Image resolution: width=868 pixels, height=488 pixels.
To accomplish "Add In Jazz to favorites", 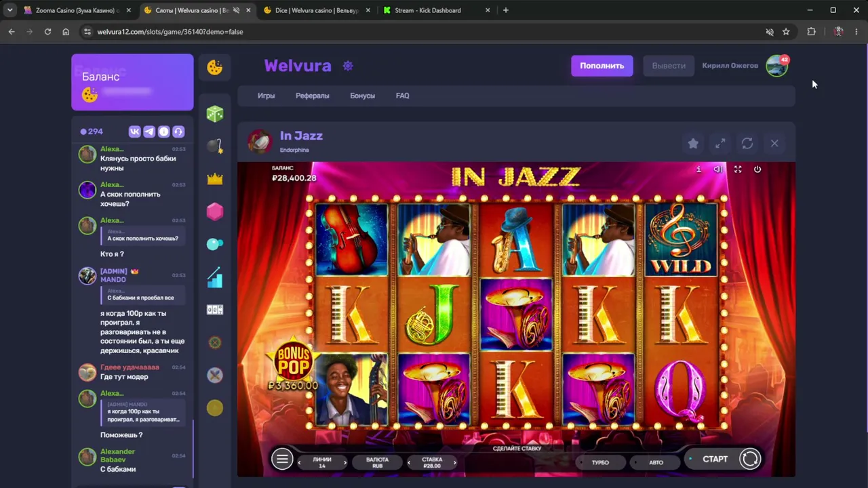I will (x=693, y=144).
